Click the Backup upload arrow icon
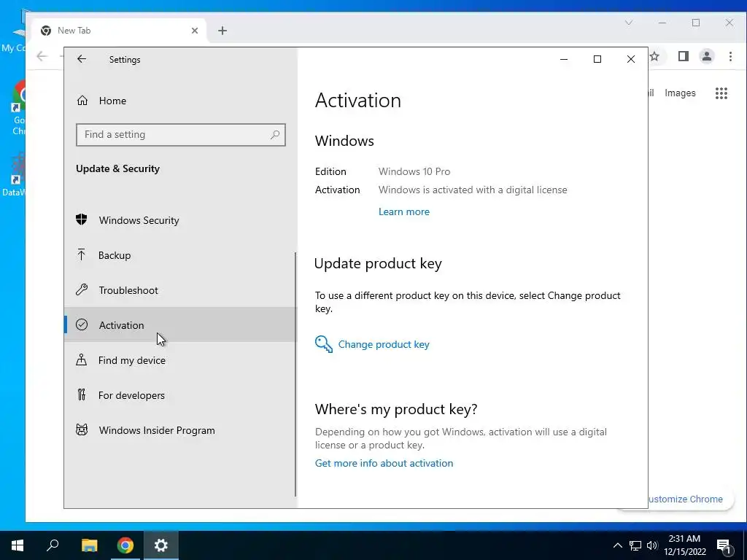Viewport: 747px width, 560px height. click(82, 254)
